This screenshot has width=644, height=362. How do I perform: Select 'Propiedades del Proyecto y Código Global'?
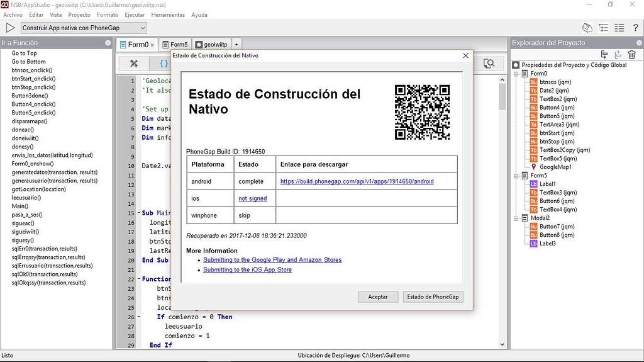tap(574, 65)
